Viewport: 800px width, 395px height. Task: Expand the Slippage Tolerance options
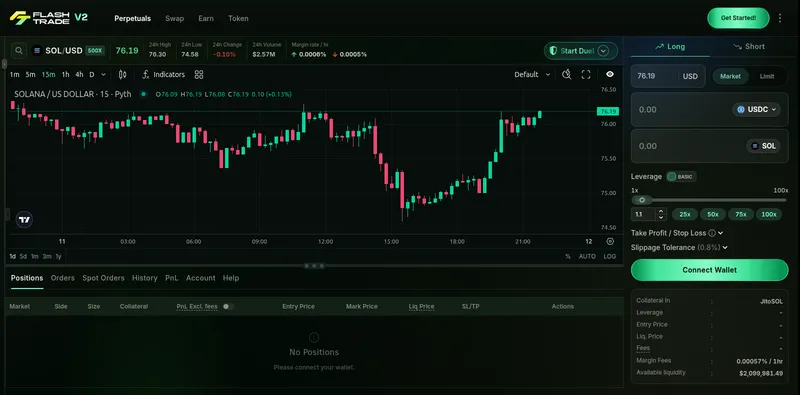679,248
